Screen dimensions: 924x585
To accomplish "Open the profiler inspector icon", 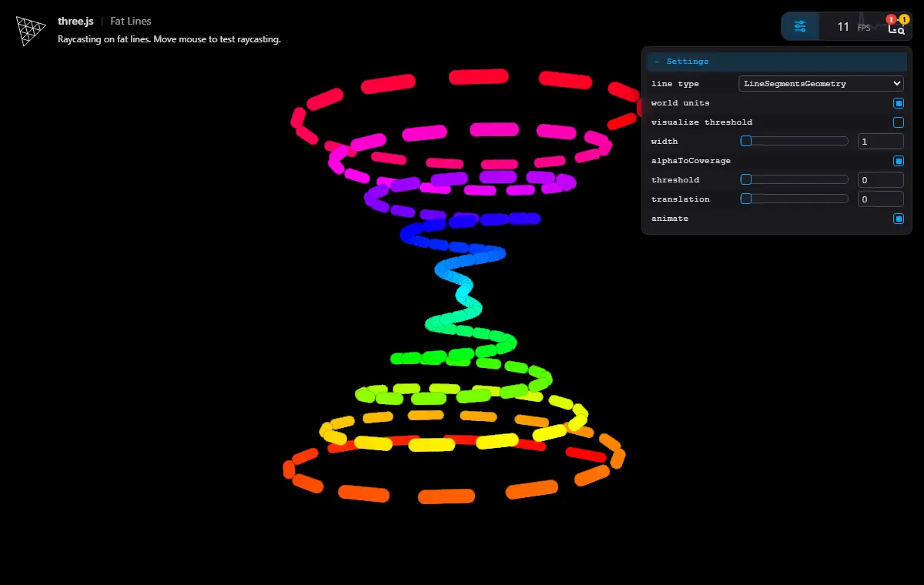I will 896,28.
